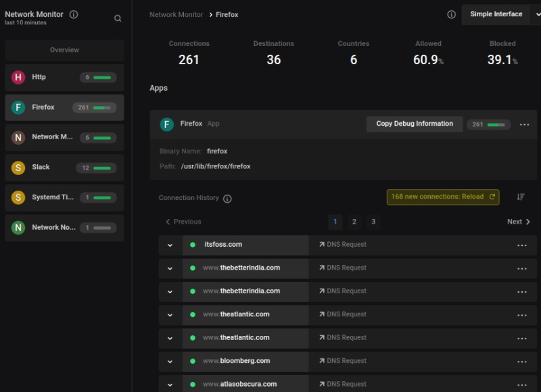This screenshot has width=541, height=392.
Task: Expand the www.bloomberg.com connection row
Action: coord(170,362)
